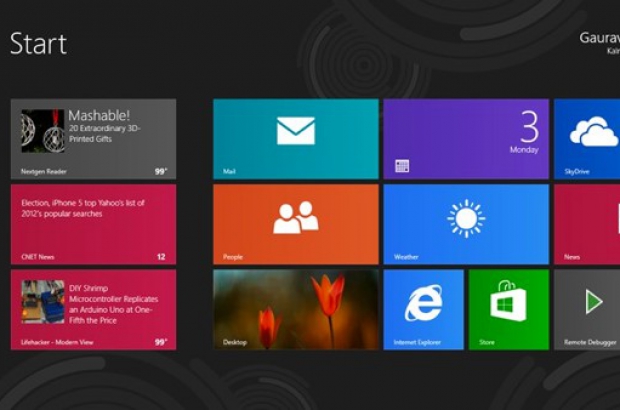Click the Gaurav user account name

pos(598,37)
